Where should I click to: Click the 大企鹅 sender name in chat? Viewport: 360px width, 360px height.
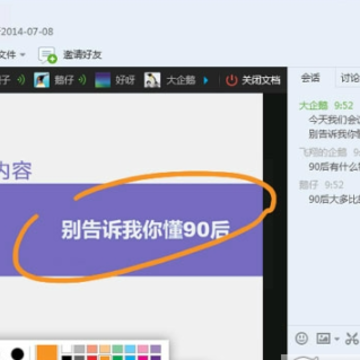click(x=314, y=106)
